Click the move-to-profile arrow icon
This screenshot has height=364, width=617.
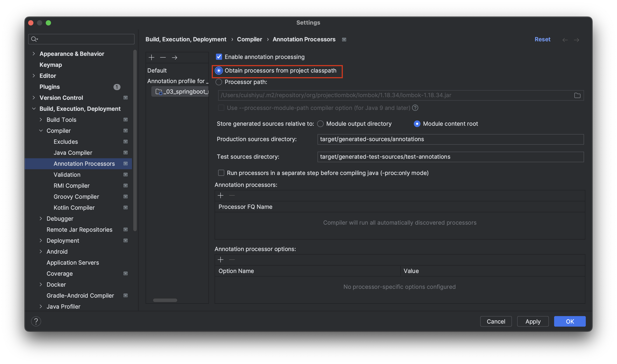point(174,57)
